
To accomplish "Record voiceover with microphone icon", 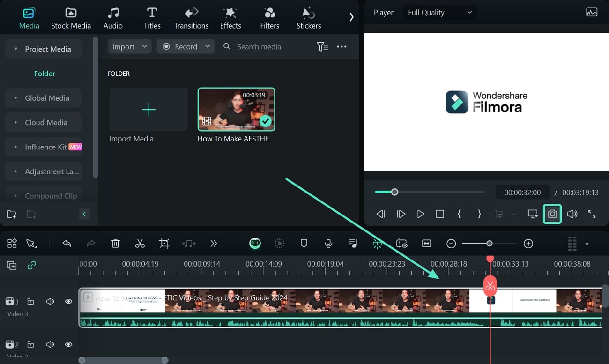I will [329, 244].
